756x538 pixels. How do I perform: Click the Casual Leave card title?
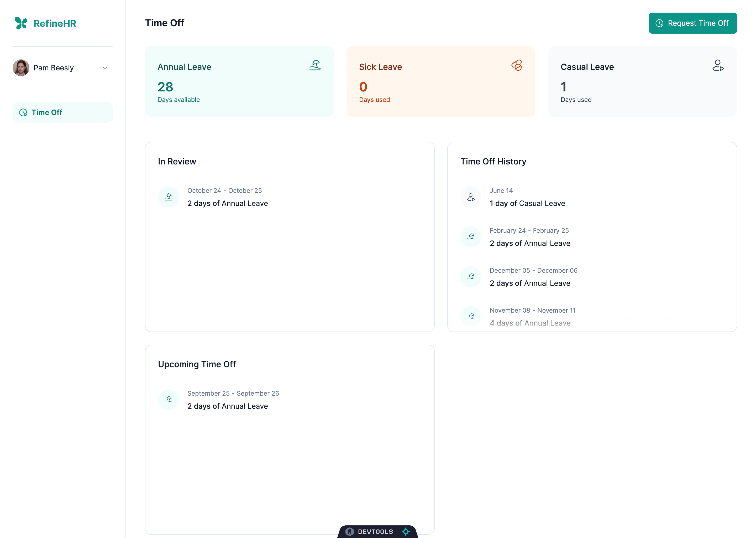[587, 67]
